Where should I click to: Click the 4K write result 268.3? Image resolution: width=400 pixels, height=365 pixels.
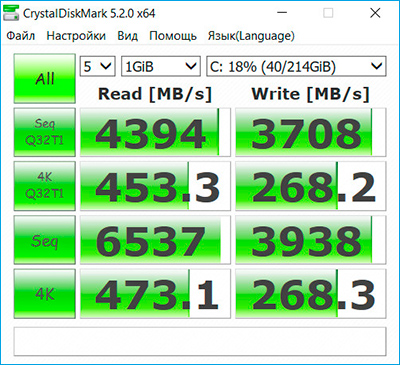click(x=311, y=294)
